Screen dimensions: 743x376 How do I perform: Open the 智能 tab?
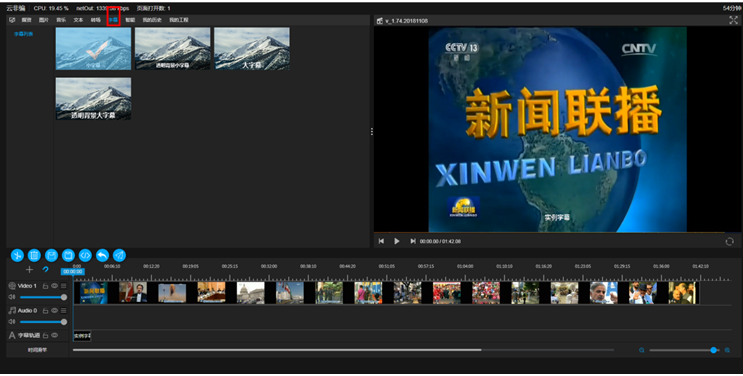point(130,20)
